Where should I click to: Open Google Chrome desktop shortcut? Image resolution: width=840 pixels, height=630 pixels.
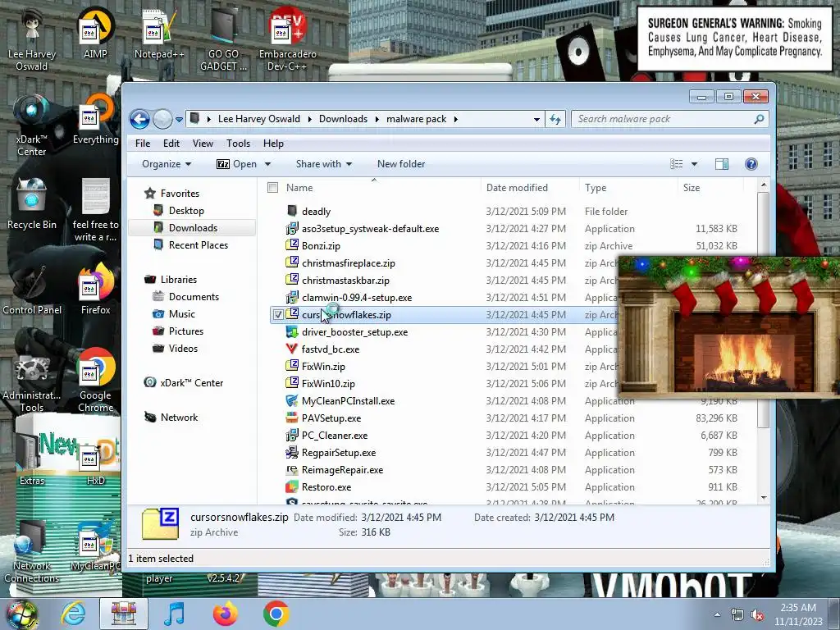click(x=95, y=381)
